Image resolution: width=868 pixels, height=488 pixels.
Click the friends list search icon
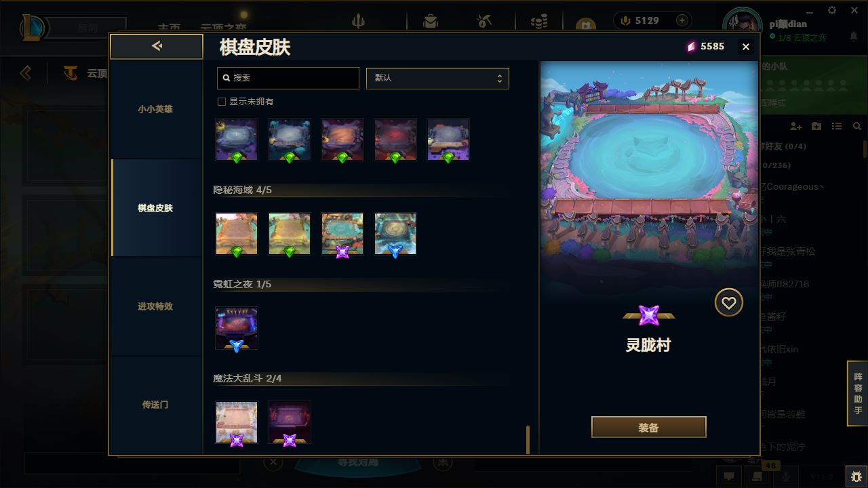857,127
